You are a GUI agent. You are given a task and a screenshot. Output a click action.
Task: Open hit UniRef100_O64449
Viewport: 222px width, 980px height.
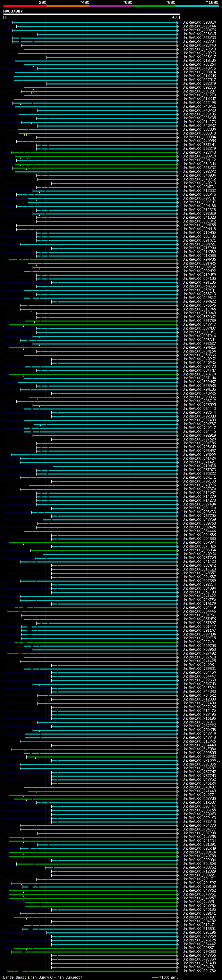coord(199,608)
